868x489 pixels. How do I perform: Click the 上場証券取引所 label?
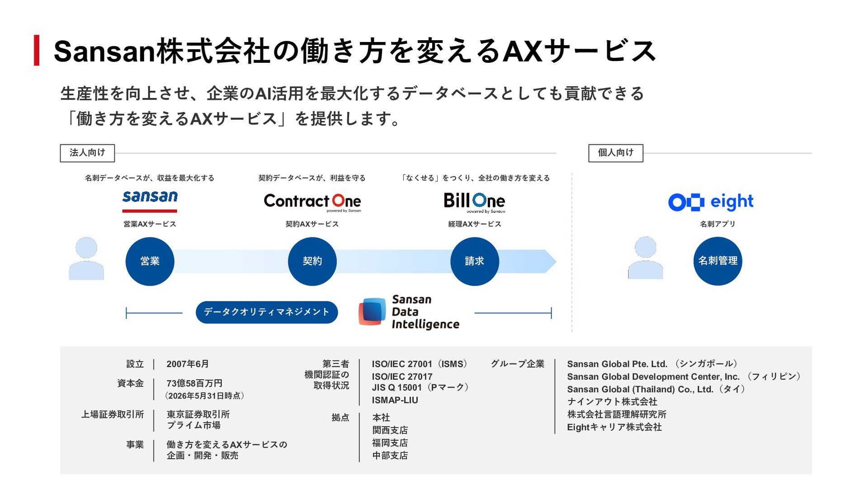[112, 415]
